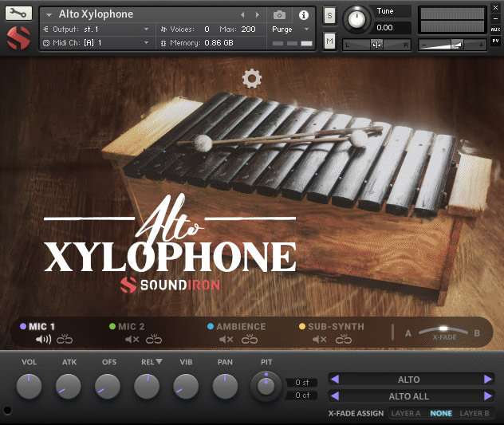Open the Midi Ch dropdown arrow
Image resolution: width=504 pixels, height=425 pixels.
[146, 43]
